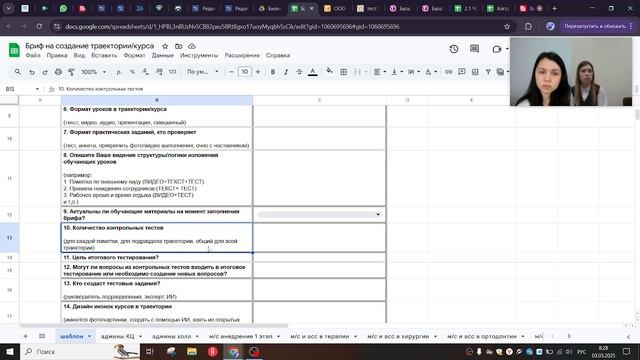Toggle italic formatting
The image size is (640, 360).
pyautogui.click(x=286, y=72)
